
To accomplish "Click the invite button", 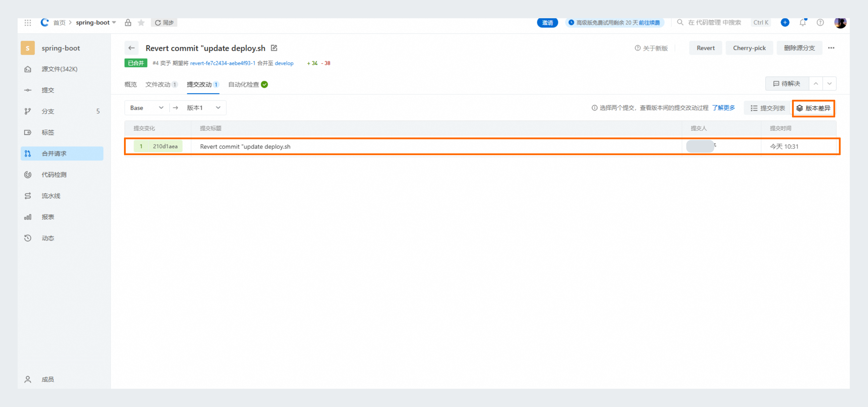I will [547, 23].
